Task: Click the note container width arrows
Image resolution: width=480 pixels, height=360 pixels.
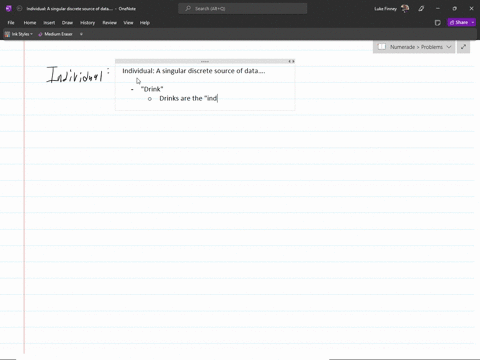Action: coord(291,61)
